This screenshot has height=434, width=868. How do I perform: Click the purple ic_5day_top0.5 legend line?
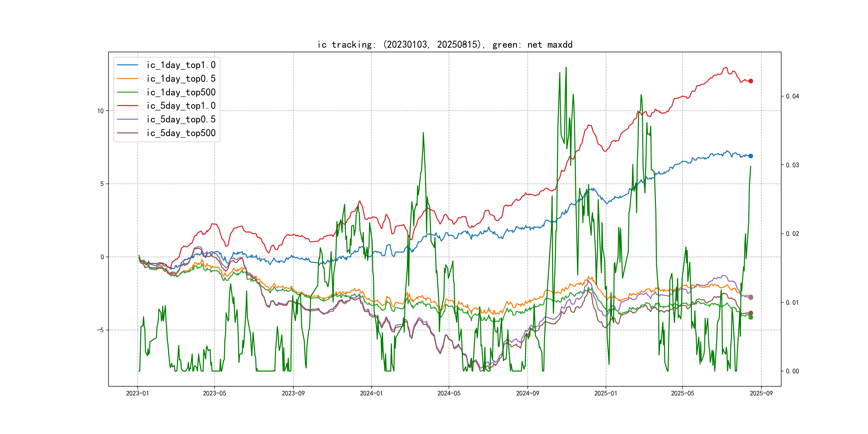(x=127, y=119)
